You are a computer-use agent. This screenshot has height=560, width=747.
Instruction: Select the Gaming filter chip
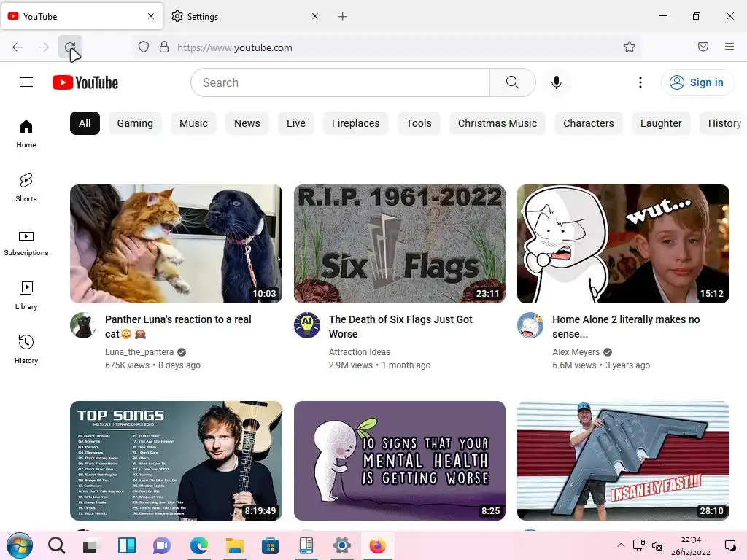[x=135, y=123]
